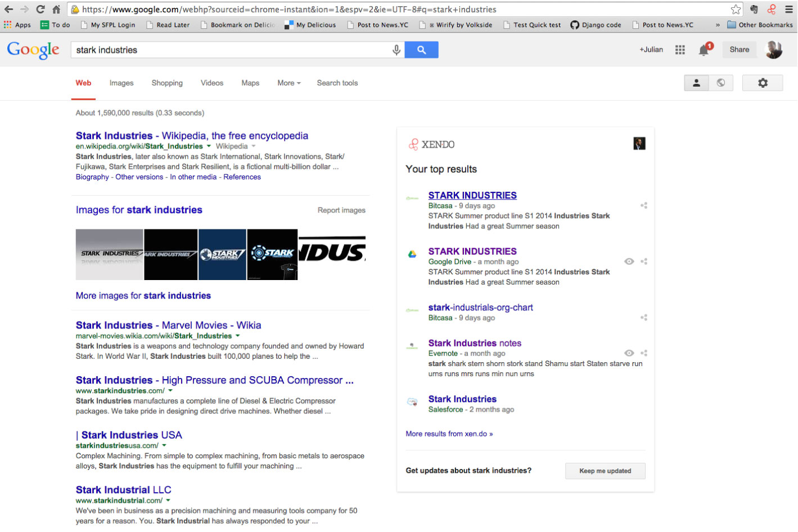Click the Share button
798x532 pixels.
click(x=740, y=49)
